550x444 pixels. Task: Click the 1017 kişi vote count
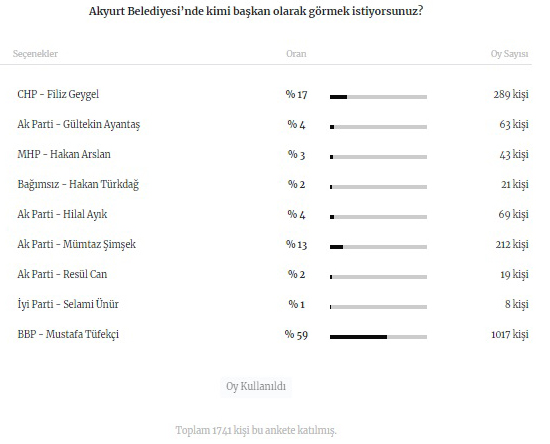click(510, 335)
